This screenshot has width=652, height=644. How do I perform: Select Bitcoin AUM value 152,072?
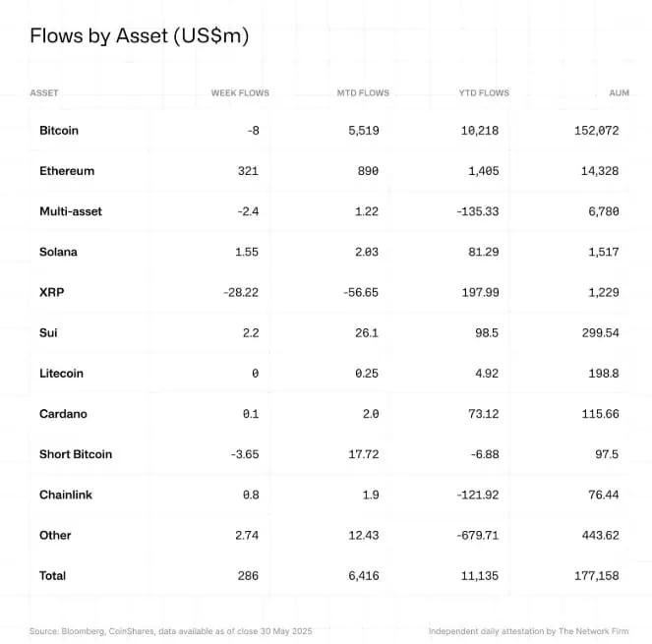pyautogui.click(x=596, y=131)
